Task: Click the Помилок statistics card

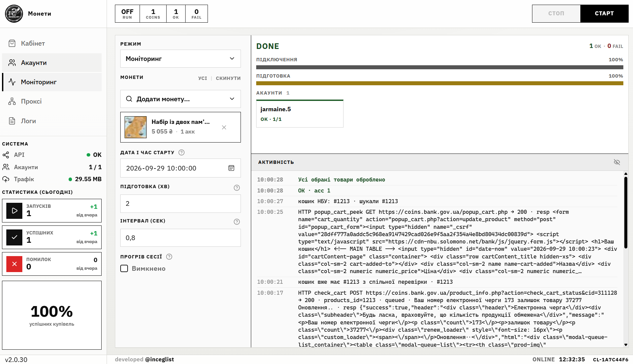Action: [x=52, y=264]
